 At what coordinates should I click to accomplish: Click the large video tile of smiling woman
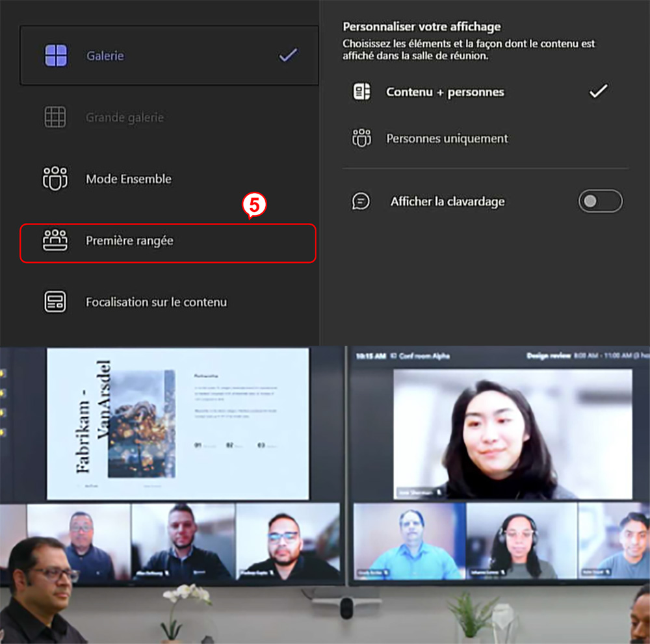(x=512, y=434)
